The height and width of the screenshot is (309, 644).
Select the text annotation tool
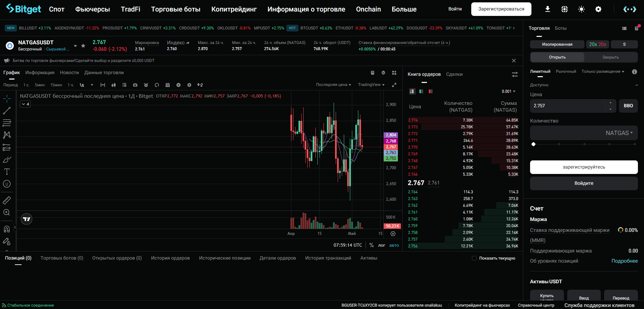click(x=7, y=172)
